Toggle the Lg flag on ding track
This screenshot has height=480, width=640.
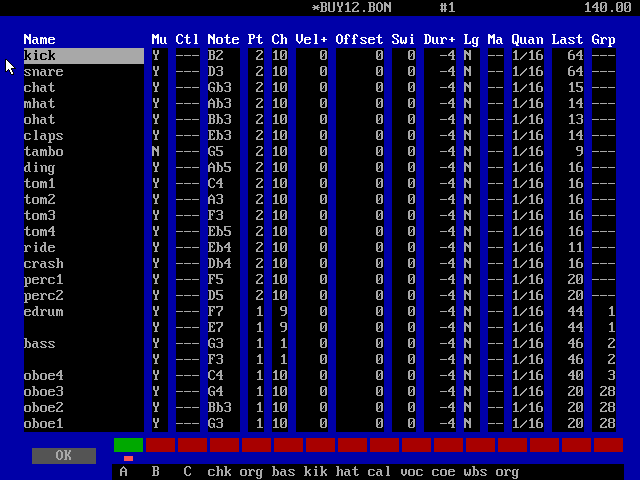click(x=471, y=167)
